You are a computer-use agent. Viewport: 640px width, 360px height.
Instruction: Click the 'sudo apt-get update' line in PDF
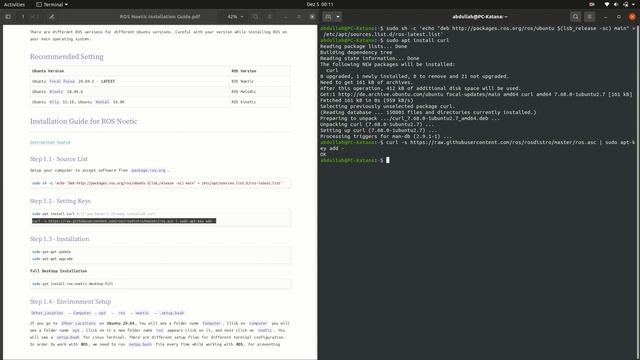[x=51, y=252]
